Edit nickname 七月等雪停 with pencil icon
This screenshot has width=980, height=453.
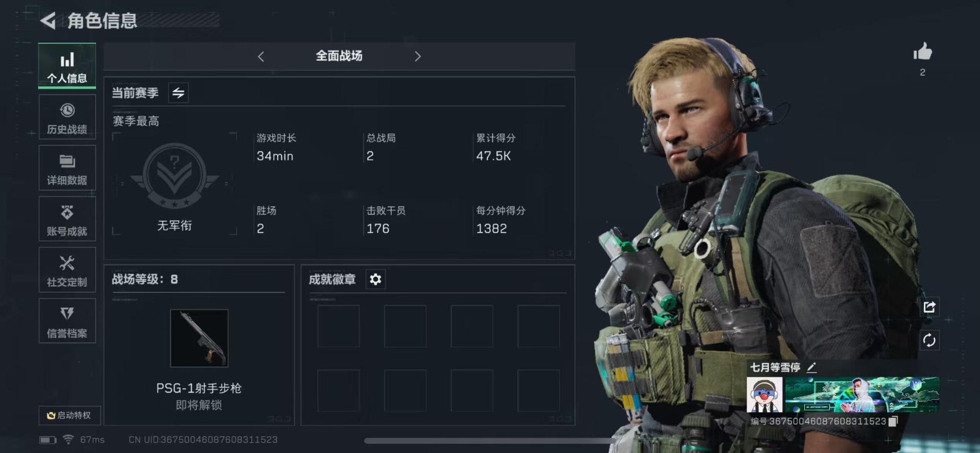pyautogui.click(x=811, y=367)
